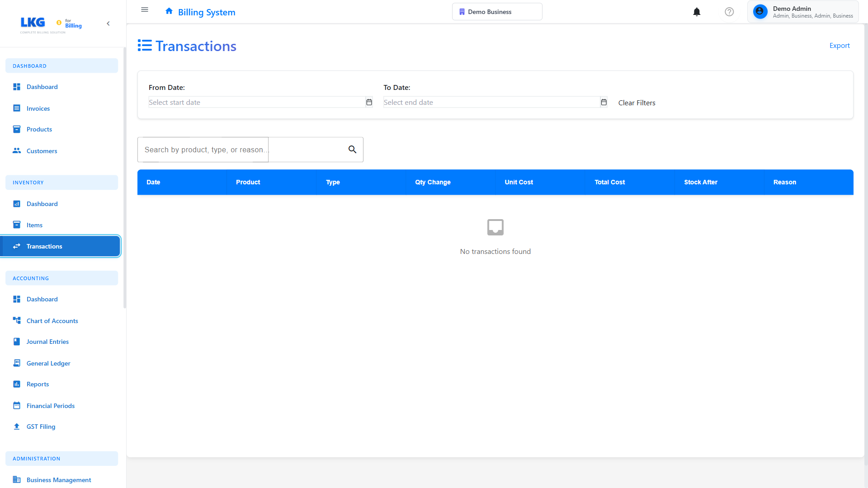Toggle the hamburger menu icon
Viewport: 868px width, 488px height.
145,9
